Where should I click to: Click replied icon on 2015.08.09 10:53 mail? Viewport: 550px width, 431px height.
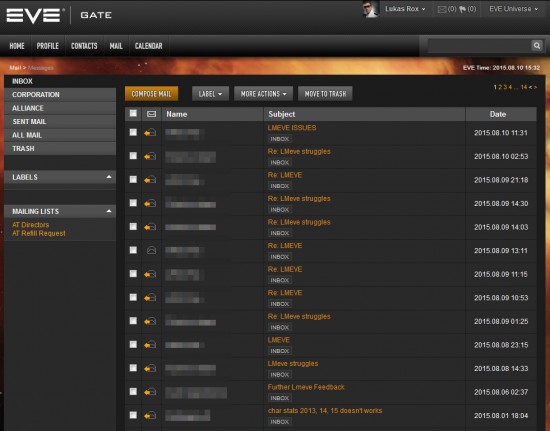pyautogui.click(x=150, y=298)
